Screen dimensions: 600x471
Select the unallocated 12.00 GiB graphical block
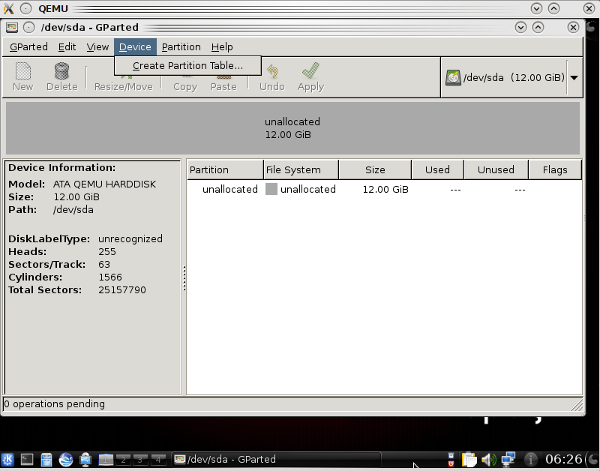tap(293, 128)
